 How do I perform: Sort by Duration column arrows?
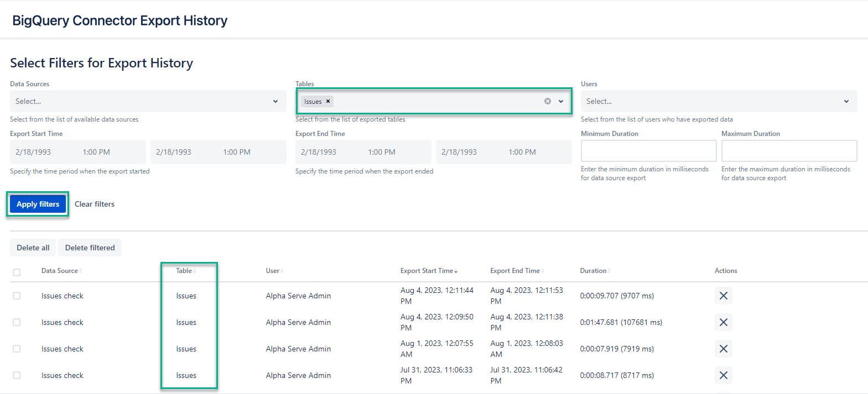point(610,271)
